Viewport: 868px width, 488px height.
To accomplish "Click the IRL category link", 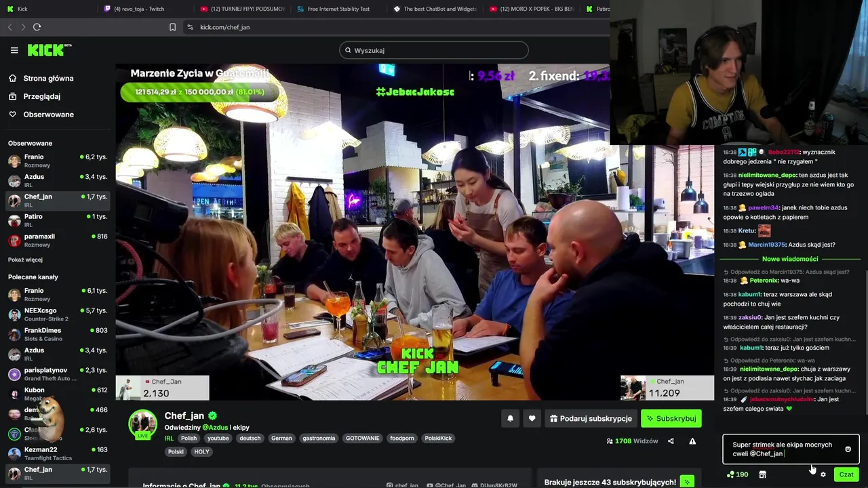I will (x=169, y=439).
